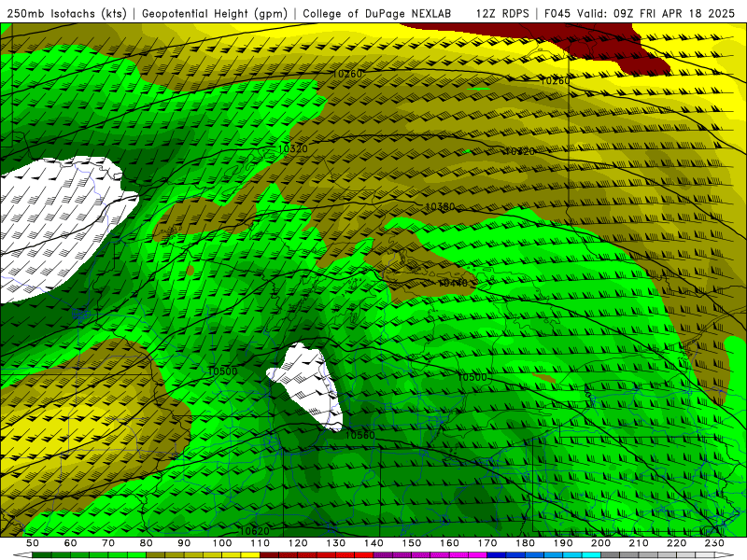Screen dimensions: 747x560
Task: Click the 10440 height contour label
Action: [453, 284]
